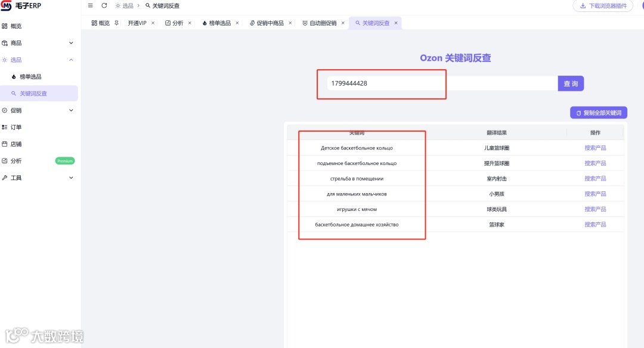Click translation 小男孩
This screenshot has height=348, width=644.
pyautogui.click(x=497, y=194)
